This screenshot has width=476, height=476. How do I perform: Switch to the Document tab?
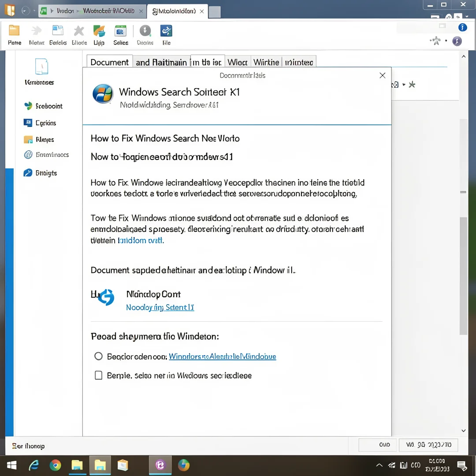[x=110, y=62]
